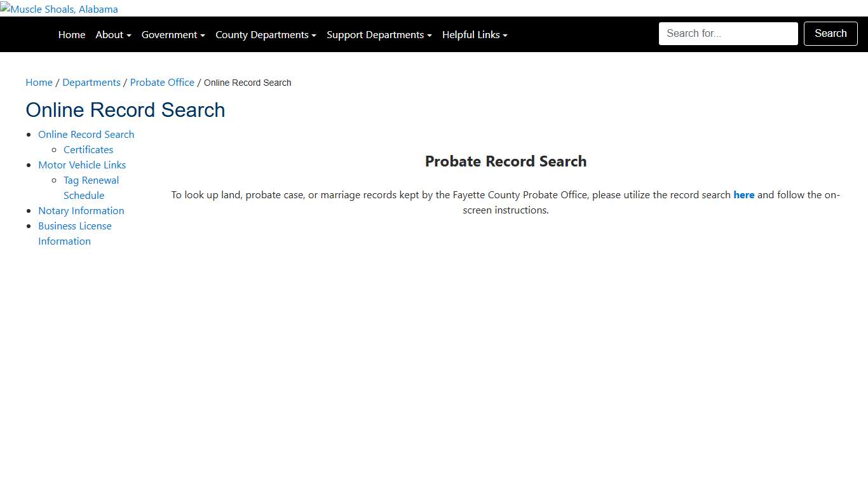Navigate to Probate Office breadcrumb
Image resolution: width=868 pixels, height=488 pixels.
pyautogui.click(x=162, y=82)
